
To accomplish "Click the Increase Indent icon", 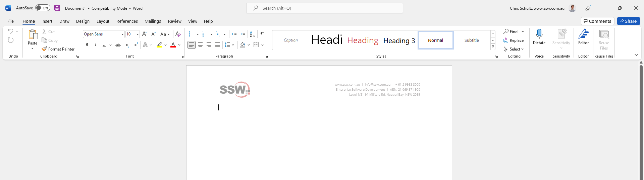I will [243, 34].
